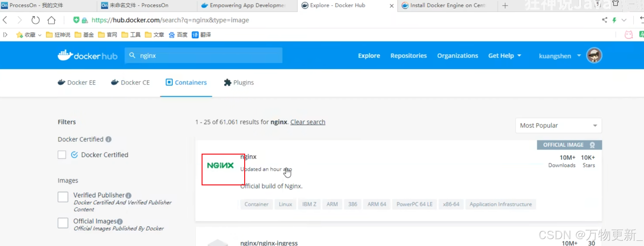Open the 收藏 favorites star
The image size is (644, 246).
[x=20, y=35]
